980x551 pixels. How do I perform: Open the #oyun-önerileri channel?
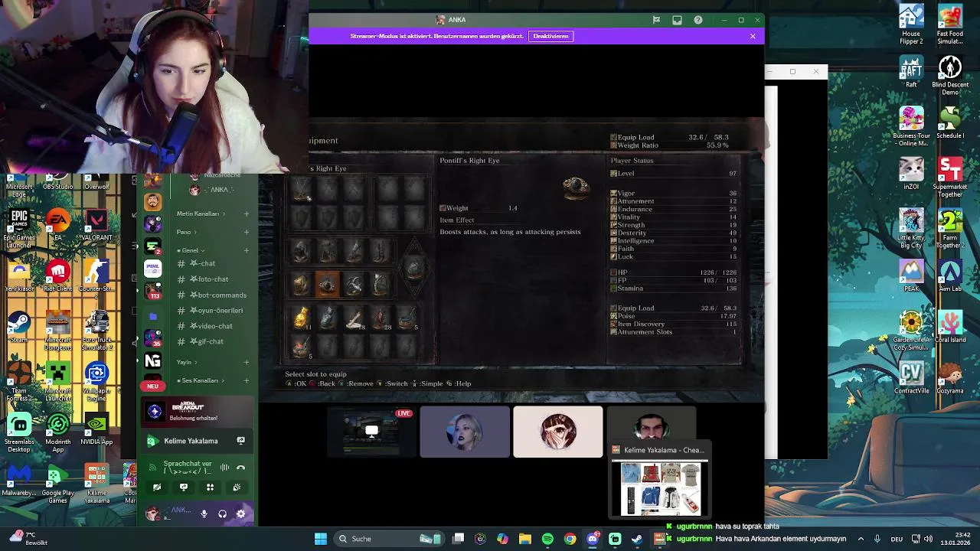(215, 311)
